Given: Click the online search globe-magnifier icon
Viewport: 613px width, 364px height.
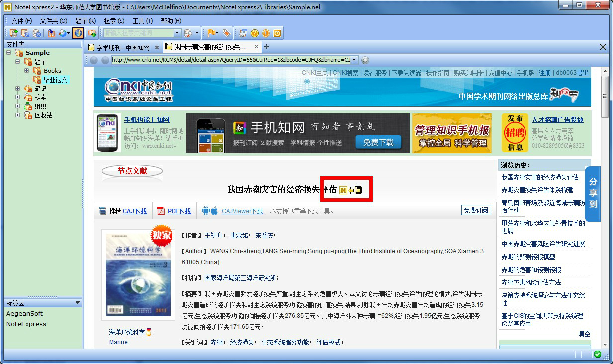Looking at the screenshot, I should point(63,33).
